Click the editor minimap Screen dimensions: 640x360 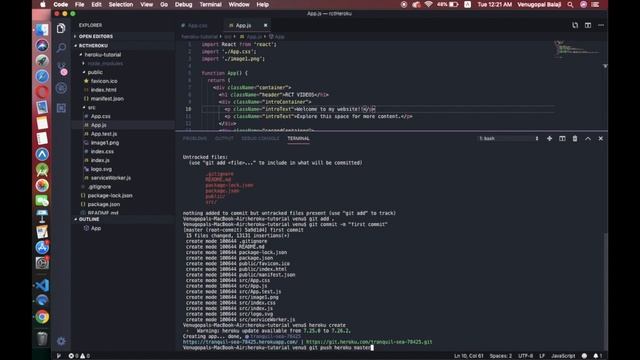pos(578,50)
